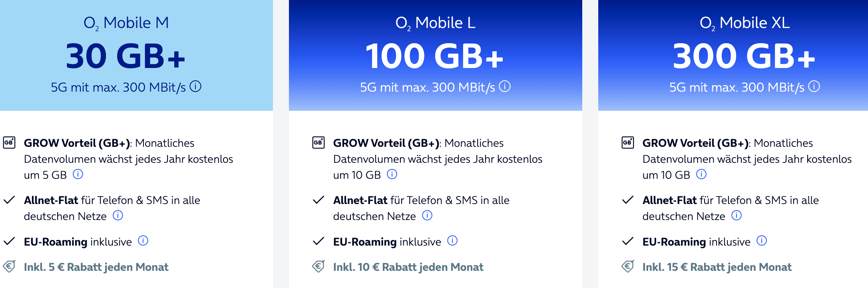Show EU-Roaming info for Mobile XL
Viewport: 868px width, 288px height.
[x=762, y=241]
